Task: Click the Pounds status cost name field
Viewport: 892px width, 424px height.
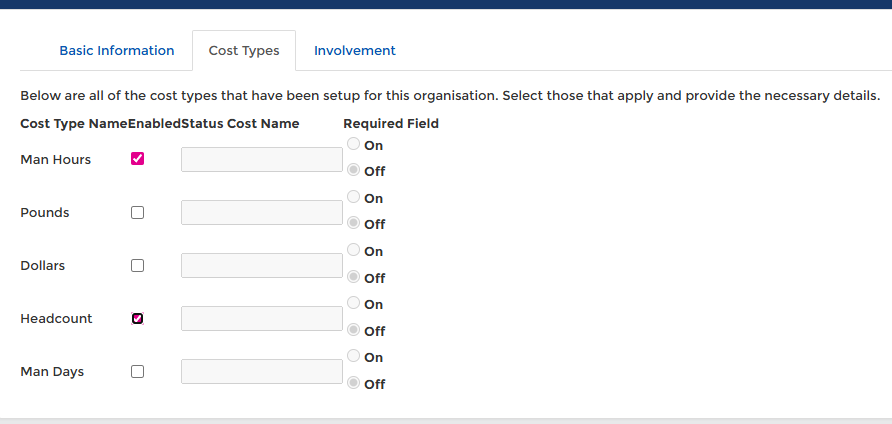Action: point(262,212)
